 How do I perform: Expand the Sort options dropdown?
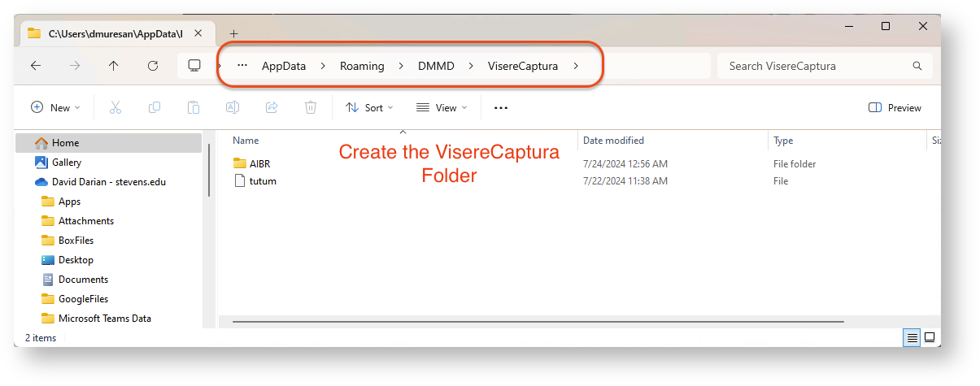[369, 107]
